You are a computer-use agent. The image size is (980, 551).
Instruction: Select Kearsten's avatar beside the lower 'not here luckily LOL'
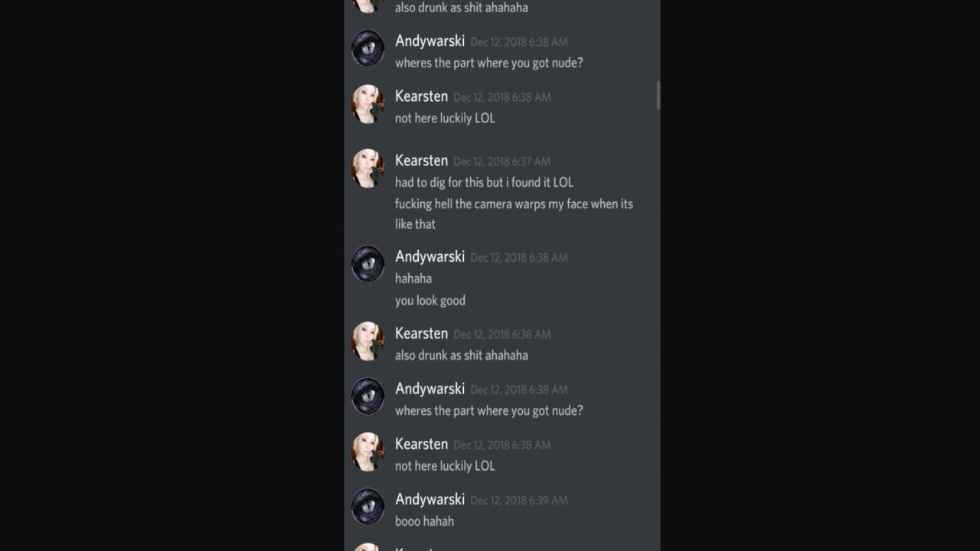click(x=367, y=452)
